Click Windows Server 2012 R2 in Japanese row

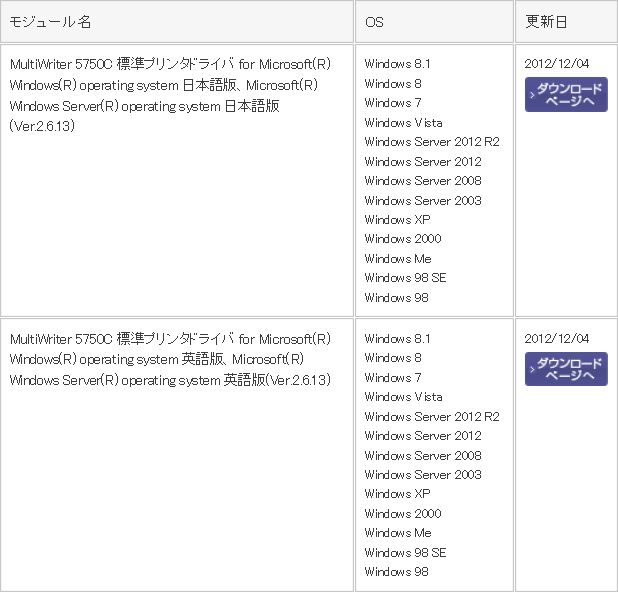pyautogui.click(x=432, y=142)
